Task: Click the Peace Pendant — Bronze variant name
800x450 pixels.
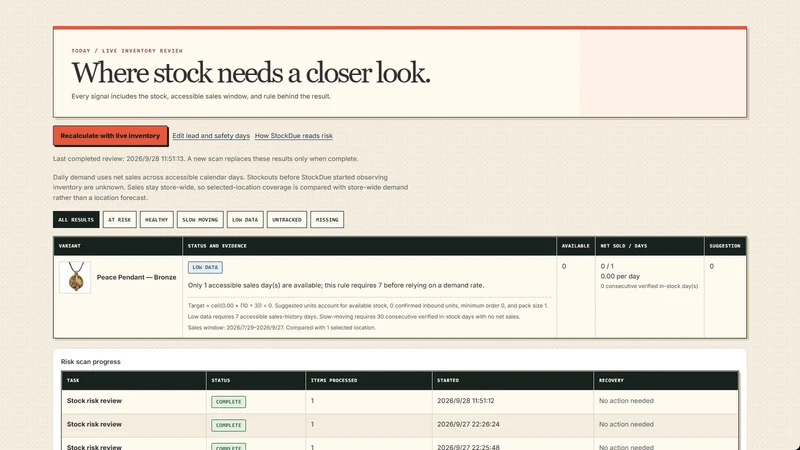Action: (136, 277)
